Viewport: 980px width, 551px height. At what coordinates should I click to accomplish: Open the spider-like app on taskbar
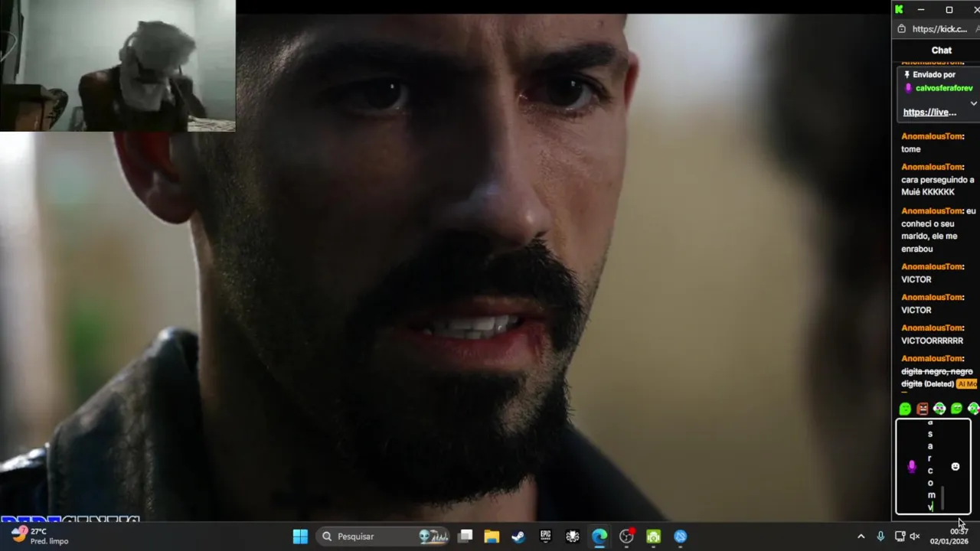(572, 536)
